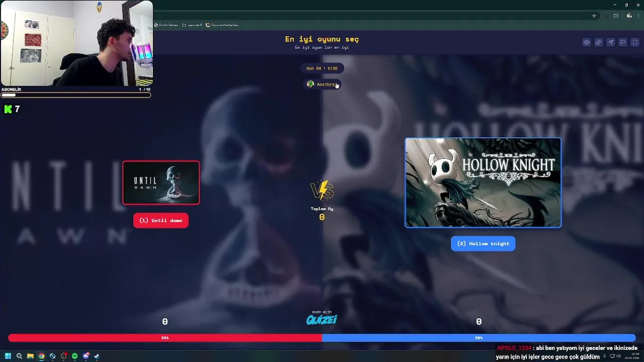The width and height of the screenshot is (644, 362).
Task: Open the Chrome profile avatar
Action: coord(629,16)
